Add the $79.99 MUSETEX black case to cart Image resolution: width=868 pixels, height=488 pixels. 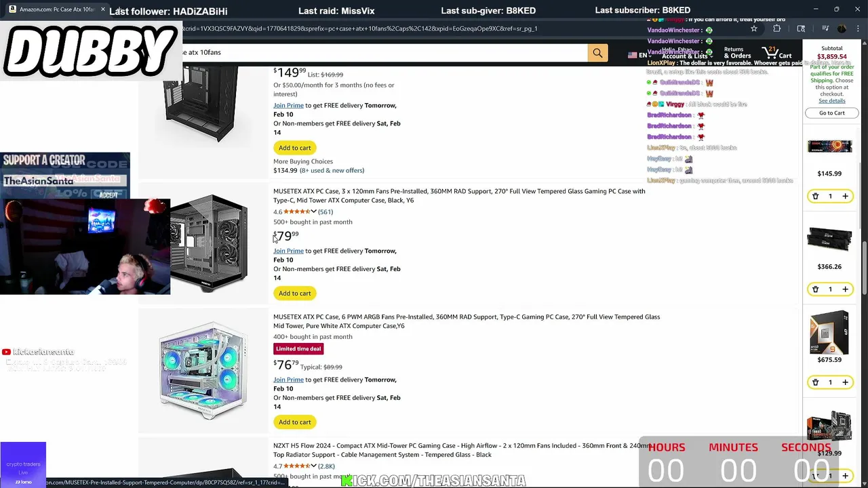pos(294,293)
